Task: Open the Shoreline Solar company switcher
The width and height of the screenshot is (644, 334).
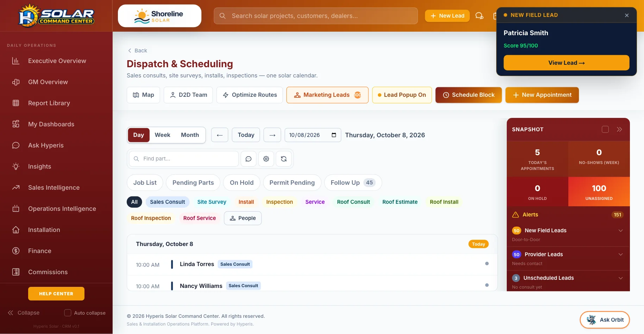Action: click(159, 16)
